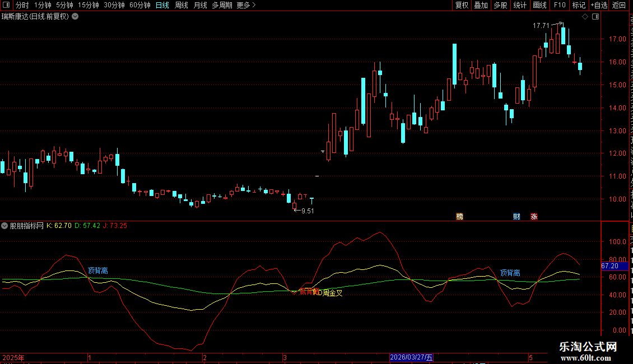Open the 统计 statistics tool
The width and height of the screenshot is (633, 364).
(519, 5)
